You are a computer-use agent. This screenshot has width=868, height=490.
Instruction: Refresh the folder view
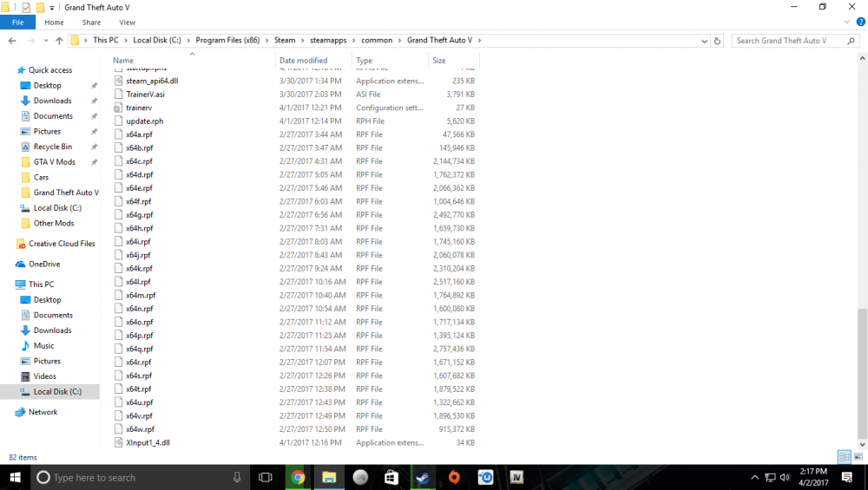click(x=717, y=41)
